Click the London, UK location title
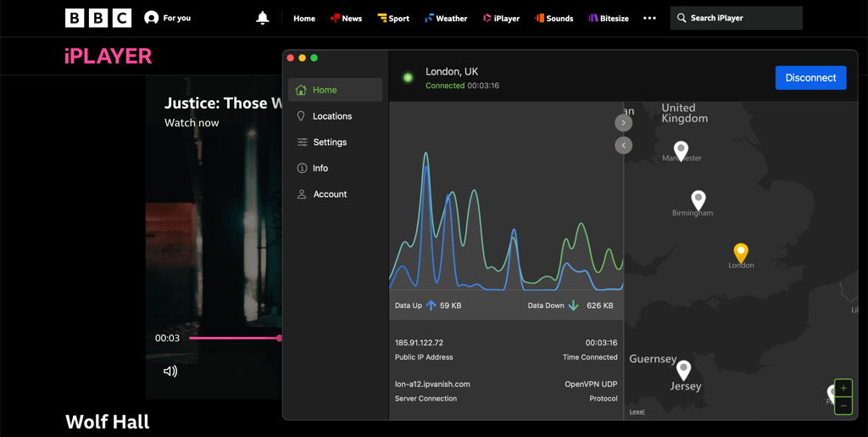Image resolution: width=868 pixels, height=437 pixels. tap(452, 71)
